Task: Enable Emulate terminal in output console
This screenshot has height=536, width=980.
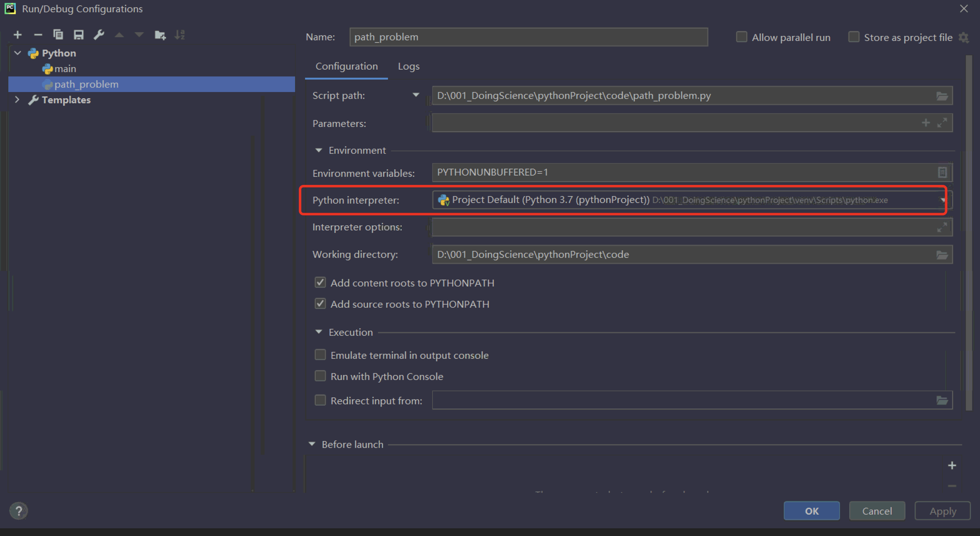Action: 320,355
